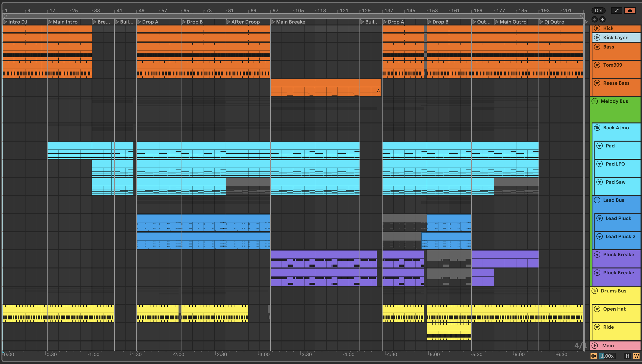Unfold the Kick track with its triangle
Image resolution: width=642 pixels, height=364 pixels.
[x=597, y=28]
